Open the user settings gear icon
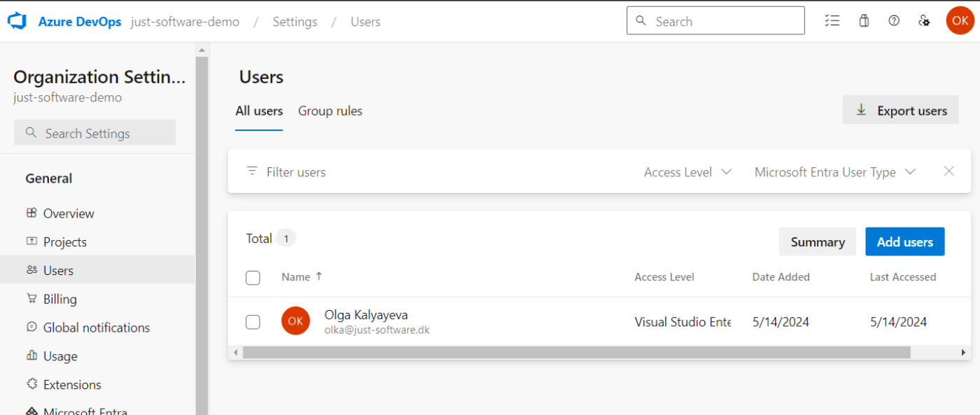The height and width of the screenshot is (415, 980). pyautogui.click(x=924, y=20)
